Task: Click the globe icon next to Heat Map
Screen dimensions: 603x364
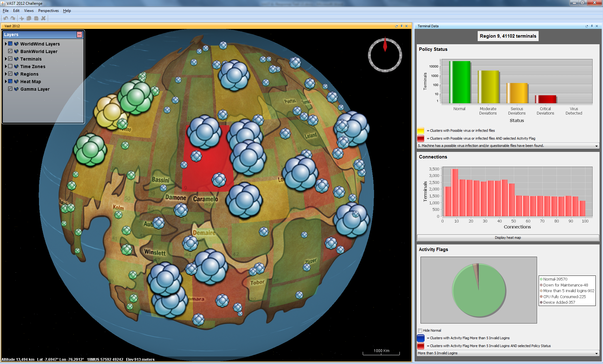Action: pyautogui.click(x=16, y=81)
